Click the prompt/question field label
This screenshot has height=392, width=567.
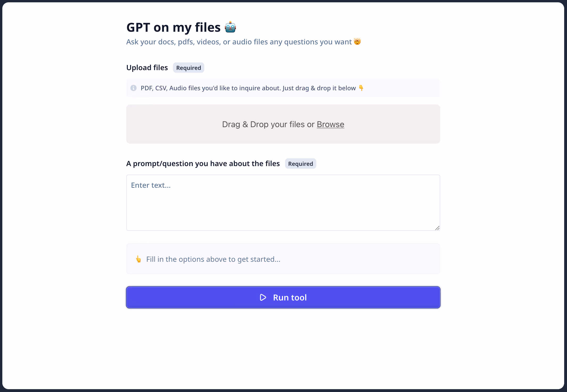(x=203, y=164)
